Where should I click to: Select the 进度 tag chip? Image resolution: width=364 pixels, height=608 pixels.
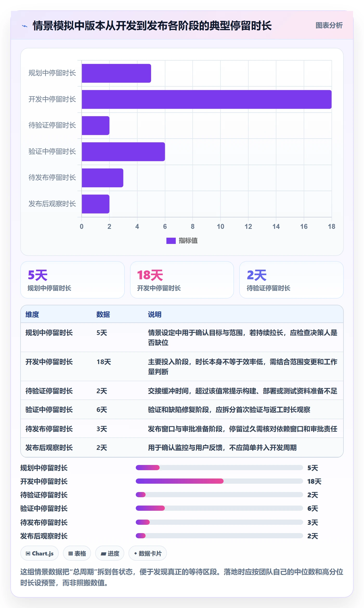coord(110,553)
